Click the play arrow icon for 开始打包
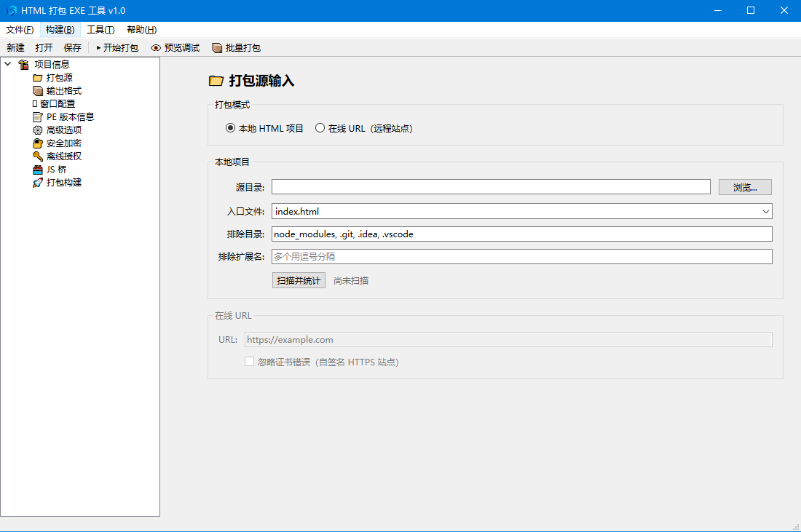This screenshot has height=532, width=801. click(98, 48)
